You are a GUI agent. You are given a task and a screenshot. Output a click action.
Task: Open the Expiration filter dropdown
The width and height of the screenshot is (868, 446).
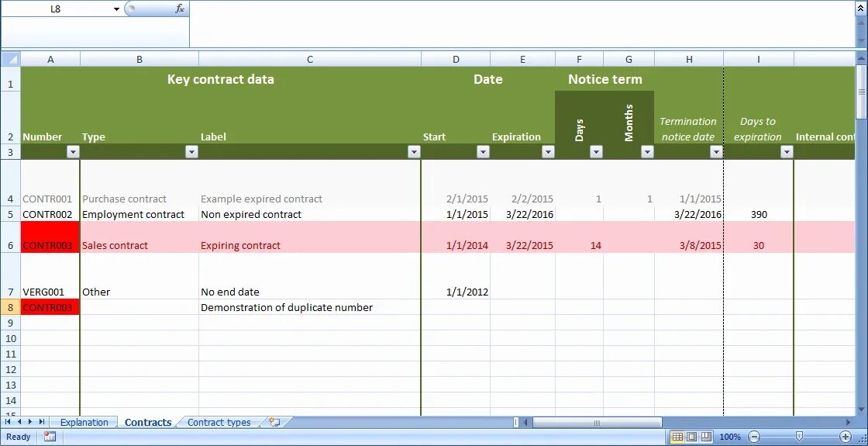coord(548,152)
